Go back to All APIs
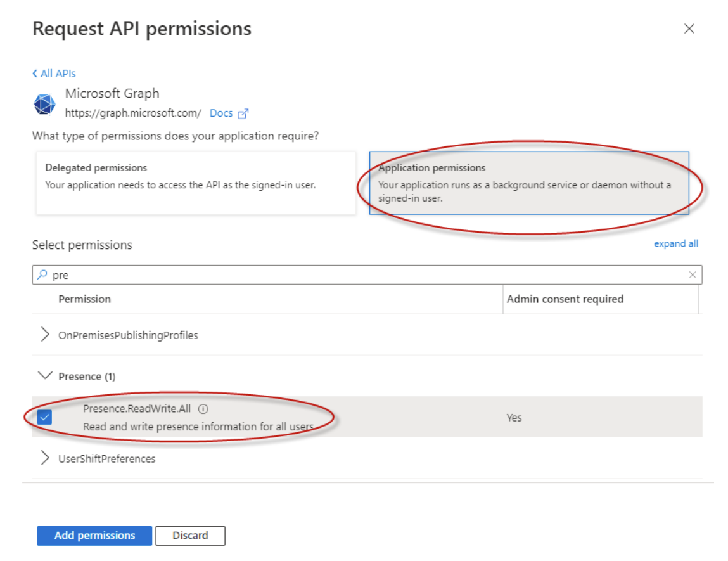This screenshot has height=561, width=728. click(54, 74)
